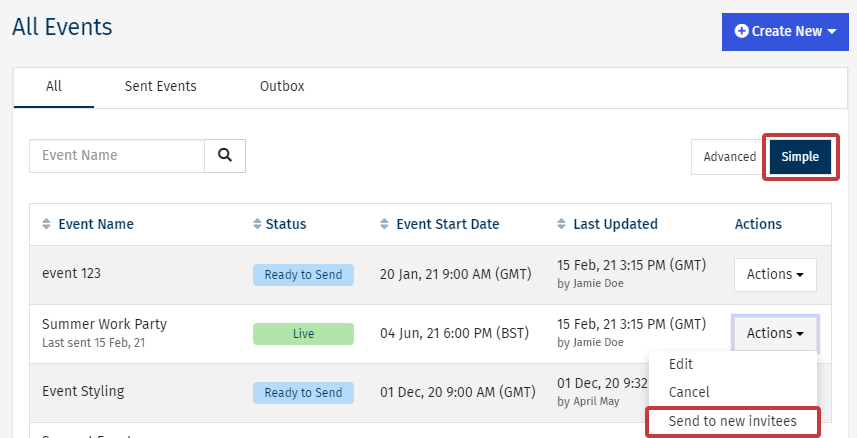
Task: Click the sort arrows beside Event Name
Action: [x=46, y=224]
